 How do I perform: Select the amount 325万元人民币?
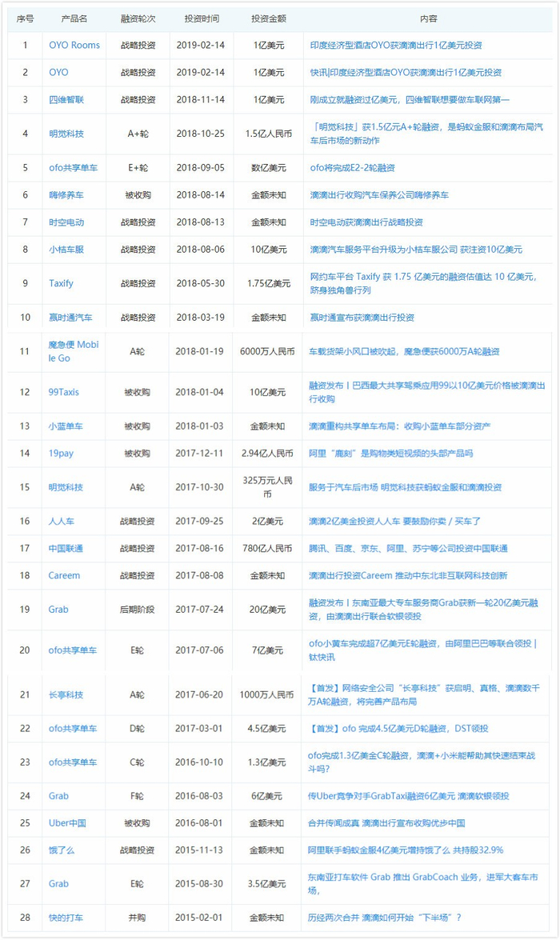coord(267,487)
